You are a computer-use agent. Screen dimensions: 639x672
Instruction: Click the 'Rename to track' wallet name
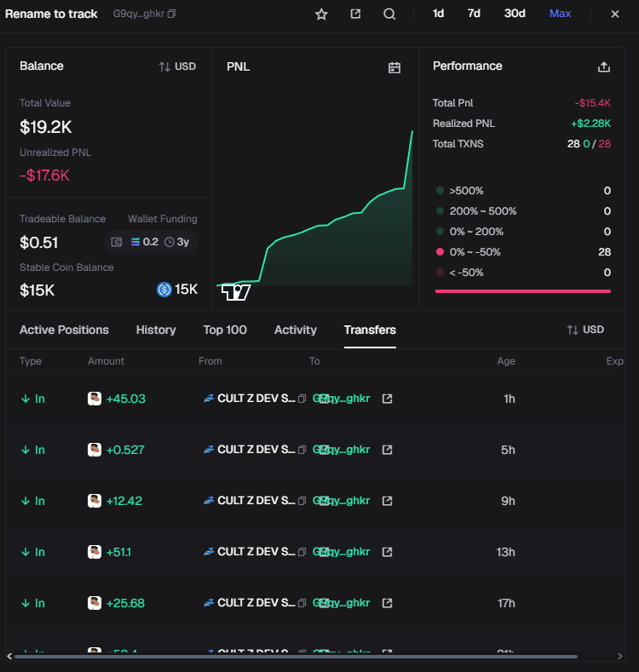51,14
